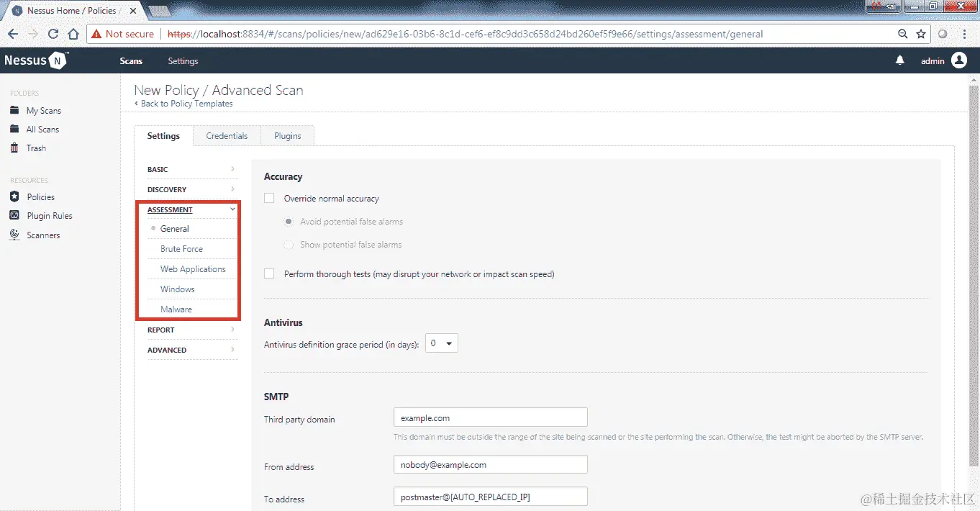Viewport: 980px width, 511px height.
Task: Reload the page with refresh icon
Action: 53,34
